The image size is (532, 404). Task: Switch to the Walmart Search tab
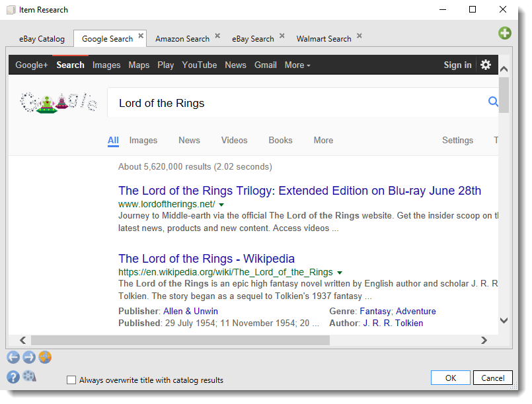point(324,39)
